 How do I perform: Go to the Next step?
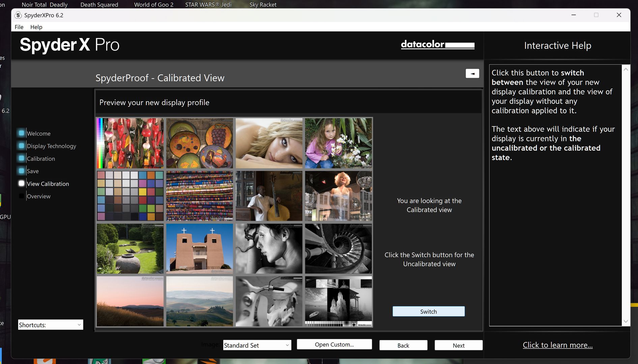tap(458, 345)
